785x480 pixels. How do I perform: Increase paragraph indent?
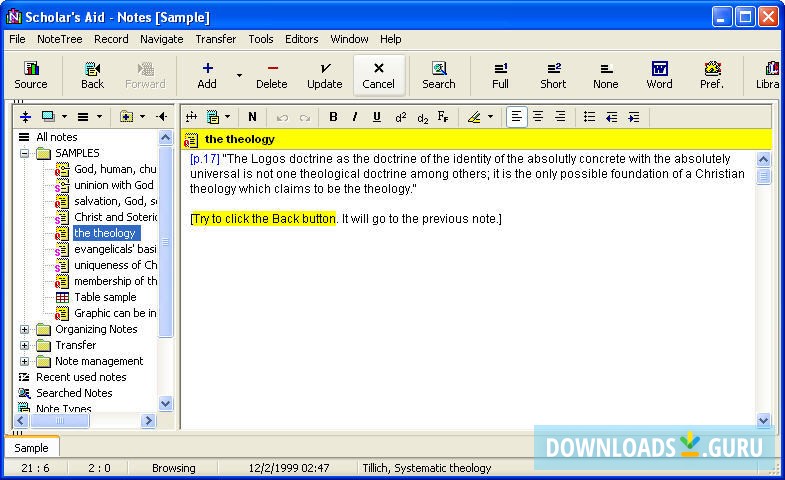tap(634, 117)
